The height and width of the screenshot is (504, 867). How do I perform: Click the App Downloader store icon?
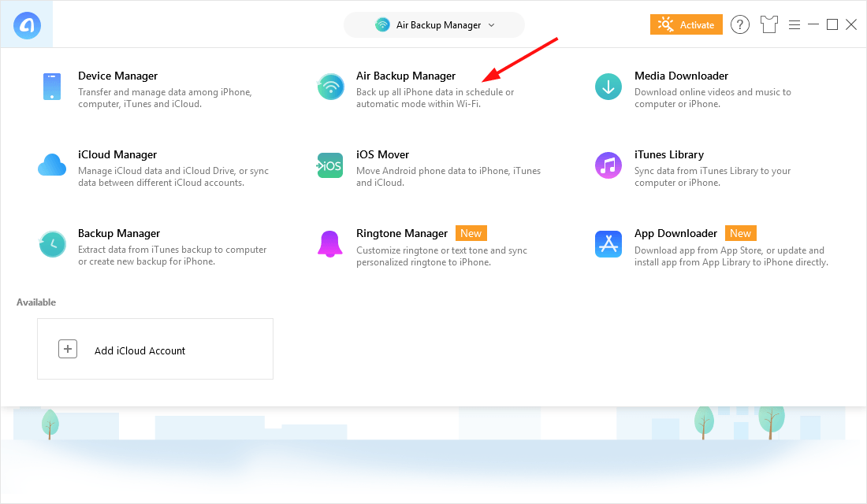[x=608, y=243]
